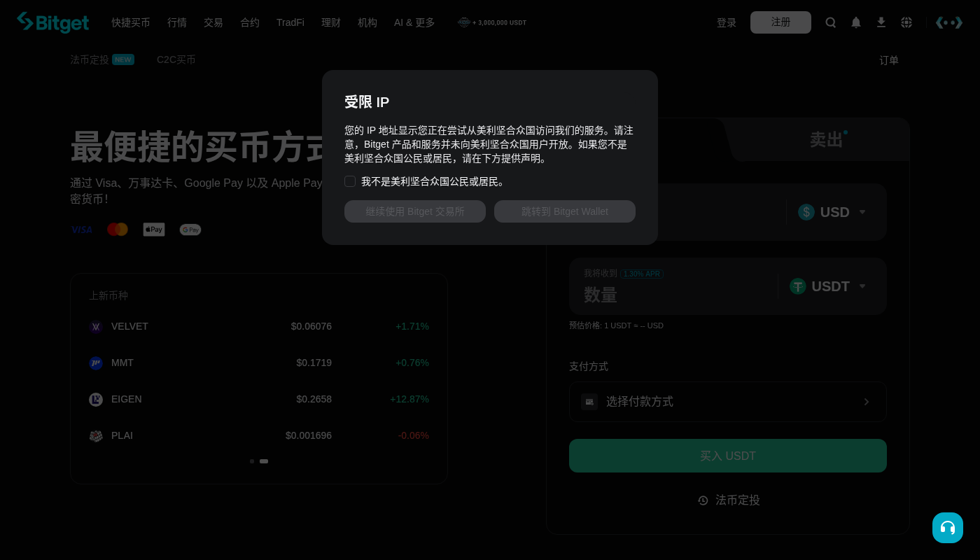Click the VELVET price $0.06076
The height and width of the screenshot is (560, 980).
[311, 327]
